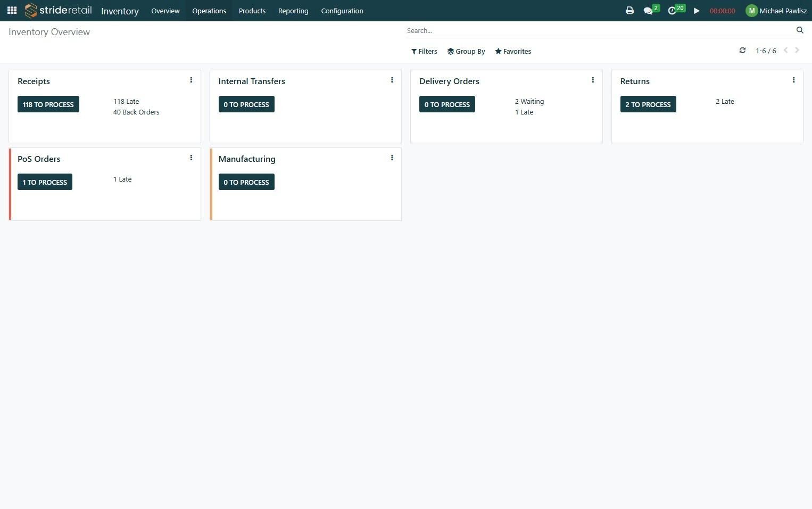Open the printer icon in top bar
This screenshot has width=812, height=509.
click(x=629, y=11)
